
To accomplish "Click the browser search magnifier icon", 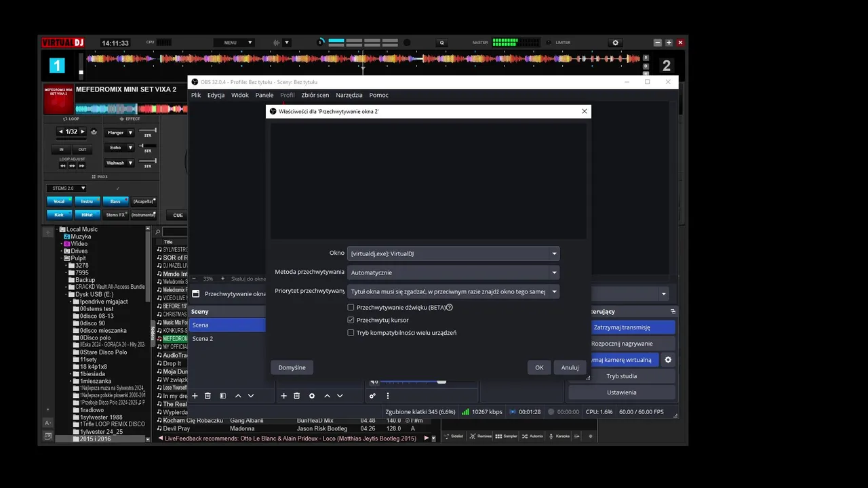I will tap(158, 232).
